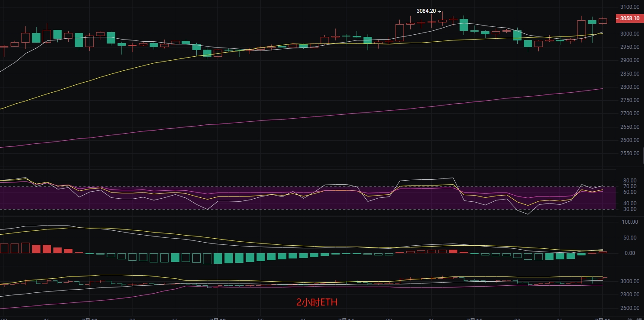Click the RSI axis label 40.00
This screenshot has height=320, width=644.
(x=629, y=204)
